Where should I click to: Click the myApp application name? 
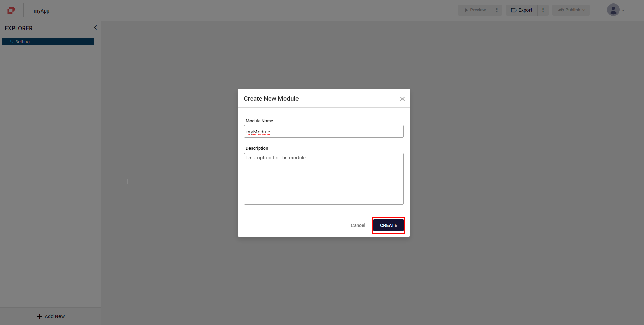[x=41, y=11]
